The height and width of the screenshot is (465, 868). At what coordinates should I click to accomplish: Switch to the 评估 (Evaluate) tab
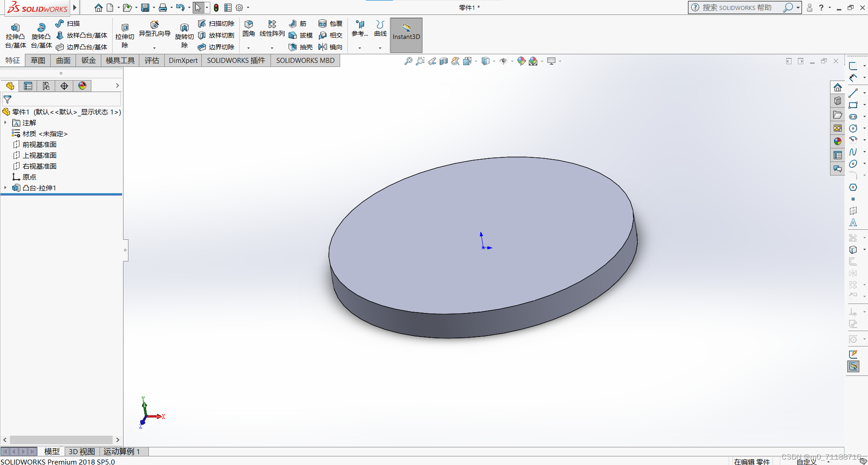click(x=152, y=61)
